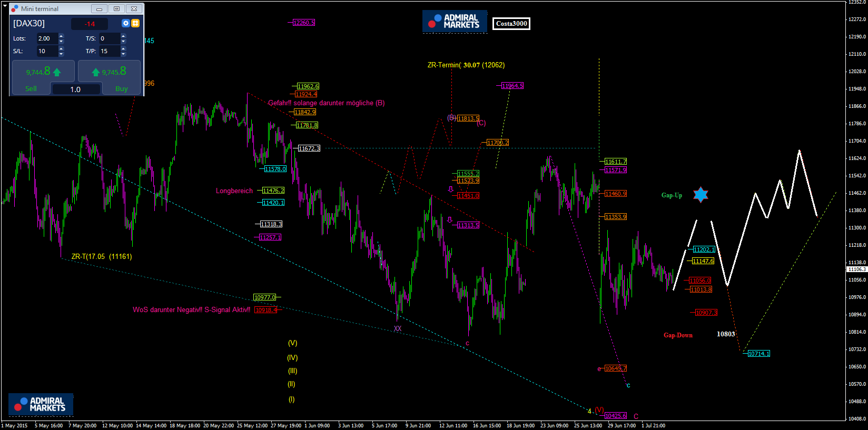Increase Lots value with the up arrow
Image resolution: width=868 pixels, height=430 pixels.
[x=61, y=36]
